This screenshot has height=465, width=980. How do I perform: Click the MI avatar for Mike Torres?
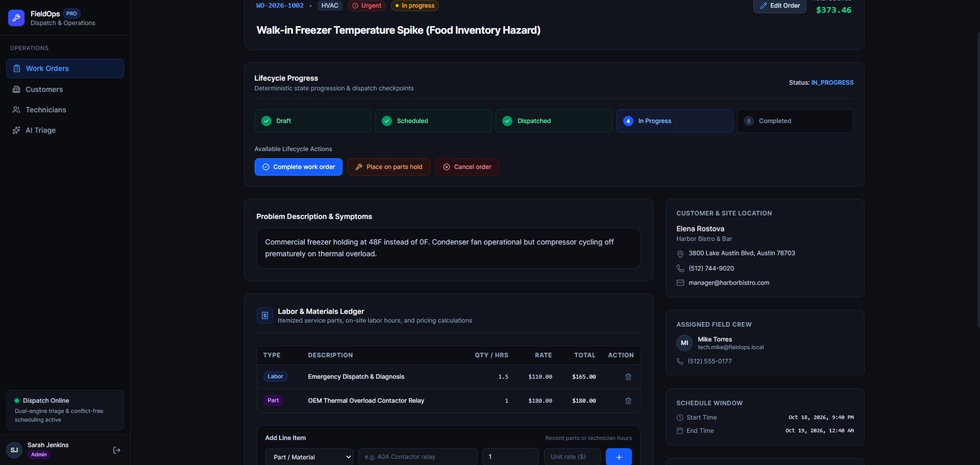click(x=684, y=343)
